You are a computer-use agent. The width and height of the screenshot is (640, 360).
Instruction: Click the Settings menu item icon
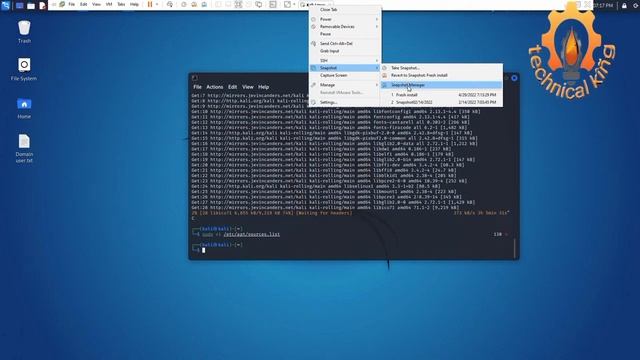tap(313, 102)
